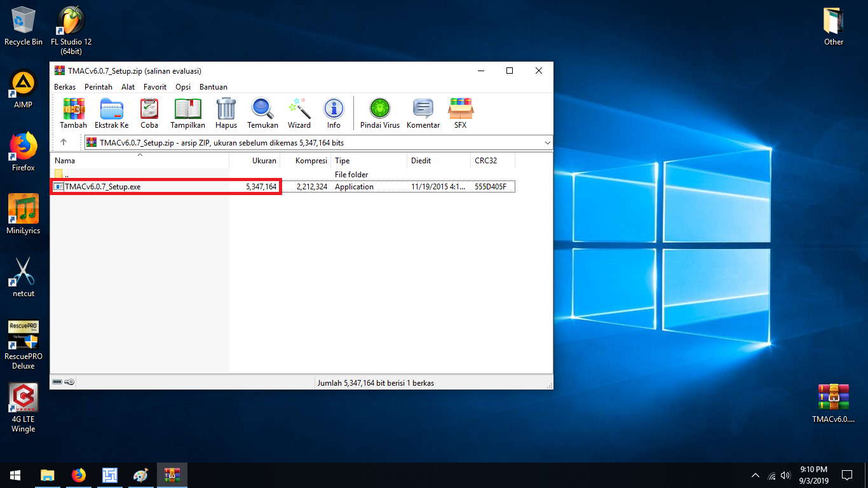Screen dimensions: 868x488
Task: Go up one folder level arrow
Action: tap(64, 142)
